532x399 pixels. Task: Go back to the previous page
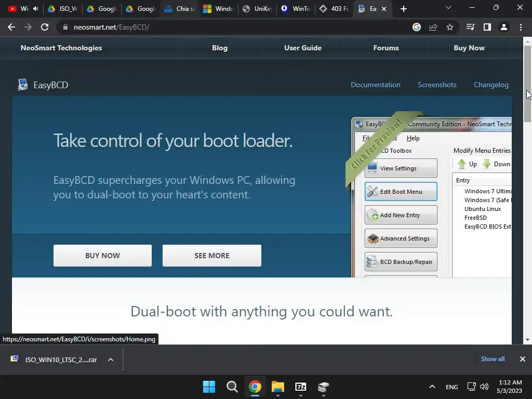tap(11, 27)
